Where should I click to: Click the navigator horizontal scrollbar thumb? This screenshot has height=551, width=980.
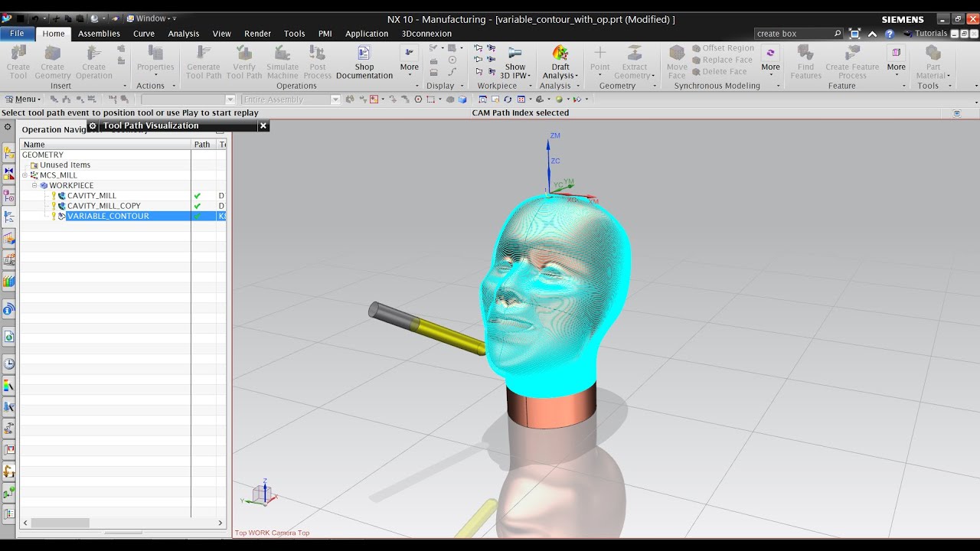pos(60,523)
